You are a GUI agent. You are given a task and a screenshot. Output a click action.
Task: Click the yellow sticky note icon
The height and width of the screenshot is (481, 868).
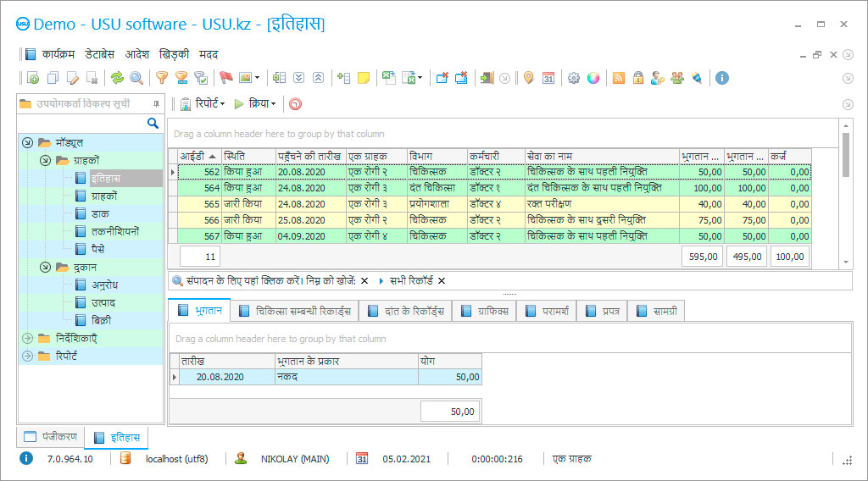[364, 78]
